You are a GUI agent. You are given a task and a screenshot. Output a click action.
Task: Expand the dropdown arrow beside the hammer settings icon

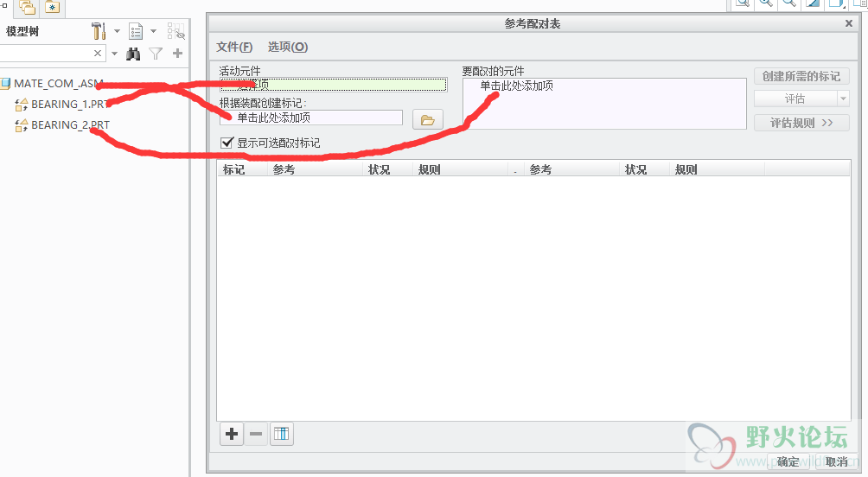point(117,31)
